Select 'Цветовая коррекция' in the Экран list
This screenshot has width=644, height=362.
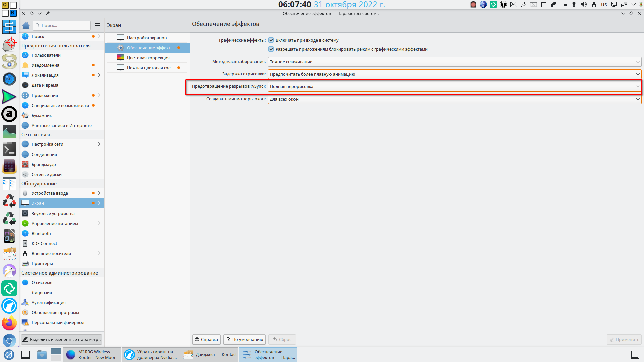pos(148,58)
